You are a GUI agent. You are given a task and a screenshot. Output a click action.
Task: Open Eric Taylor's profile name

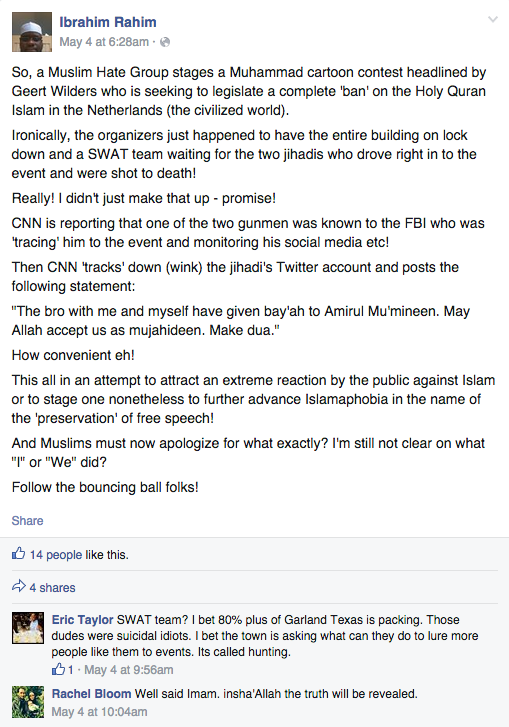83,620
